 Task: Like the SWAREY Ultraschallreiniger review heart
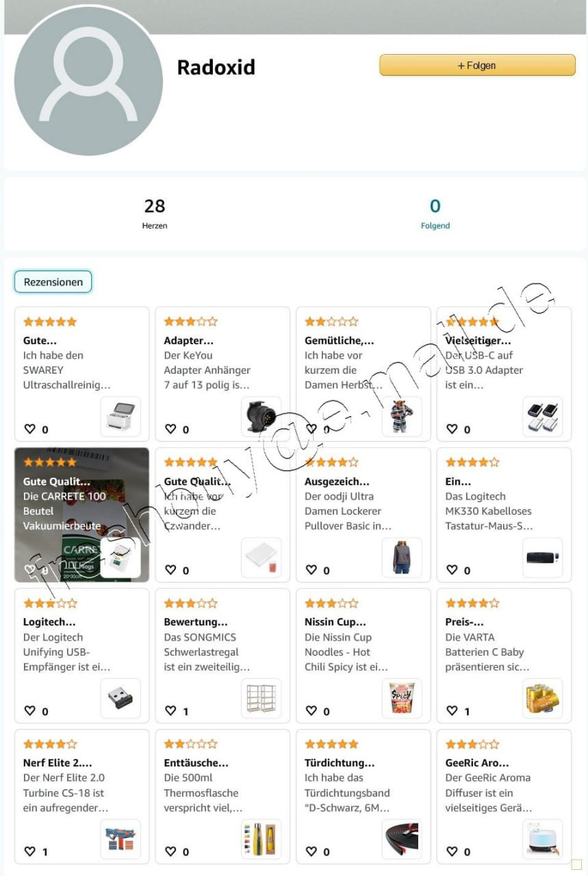pos(29,429)
